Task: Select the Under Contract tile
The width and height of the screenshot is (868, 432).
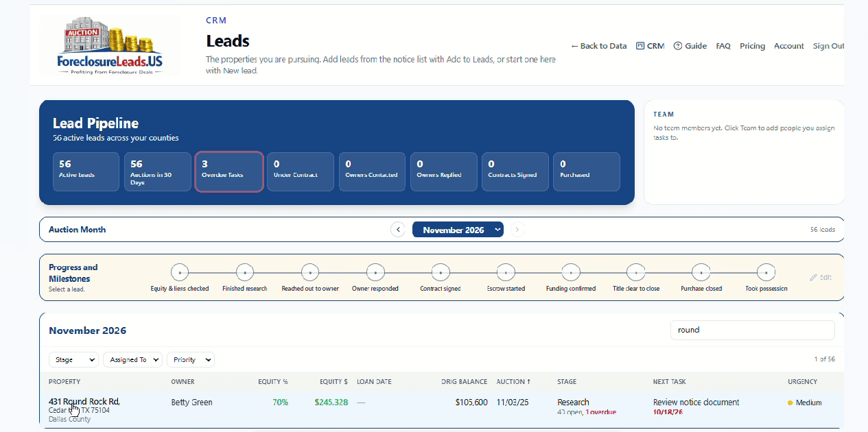Action: pyautogui.click(x=301, y=171)
